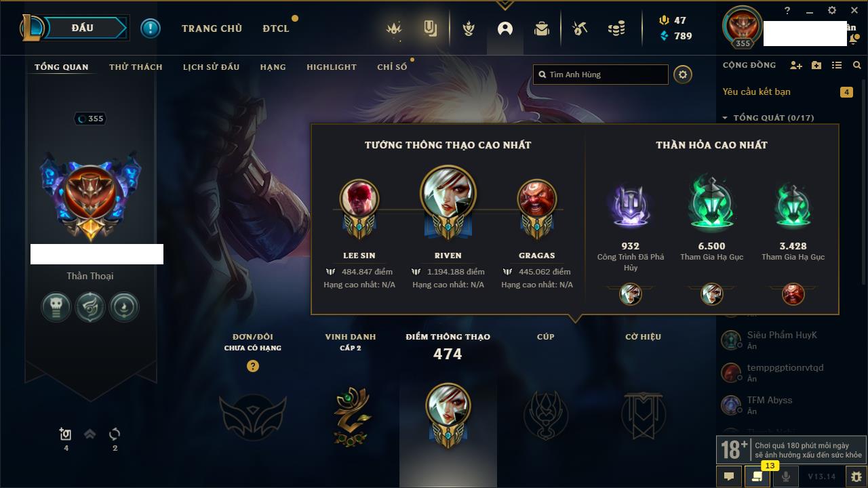This screenshot has height=488, width=868.
Task: Open the champion filter gear settings
Action: (683, 75)
